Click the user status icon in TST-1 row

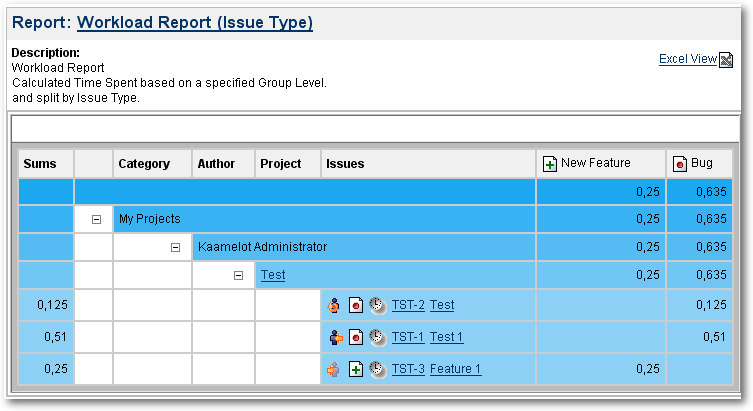335,337
